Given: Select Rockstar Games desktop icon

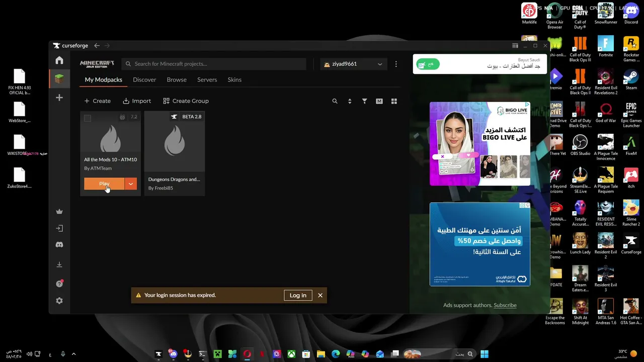Looking at the screenshot, I should 631,50.
